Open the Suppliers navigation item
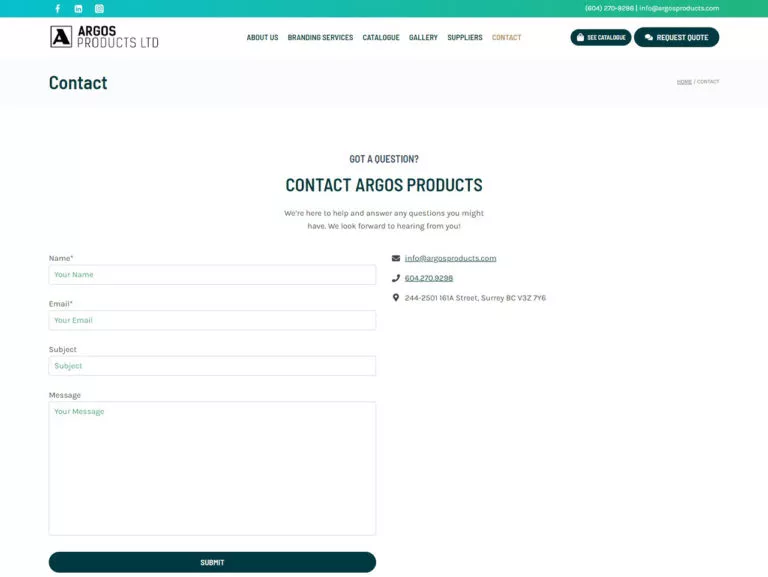Viewport: 768px width, 577px height. pos(464,38)
